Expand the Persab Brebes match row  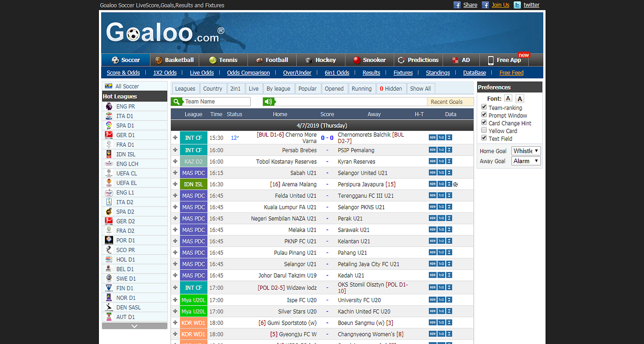175,150
